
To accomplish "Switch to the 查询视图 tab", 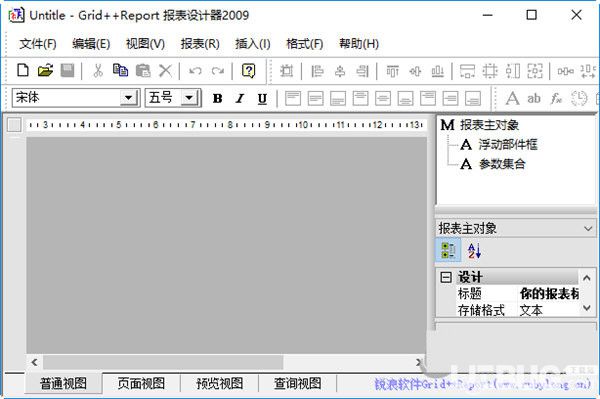I will pos(298,383).
